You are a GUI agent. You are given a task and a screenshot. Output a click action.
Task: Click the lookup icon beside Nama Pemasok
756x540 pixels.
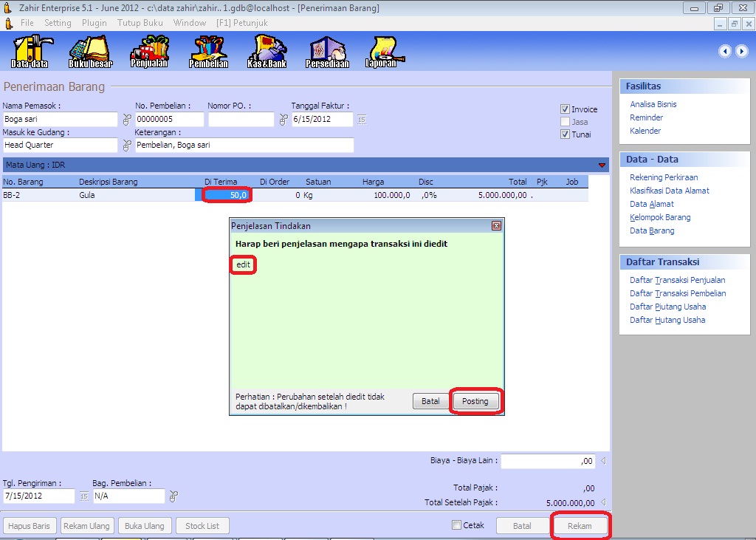click(x=126, y=120)
